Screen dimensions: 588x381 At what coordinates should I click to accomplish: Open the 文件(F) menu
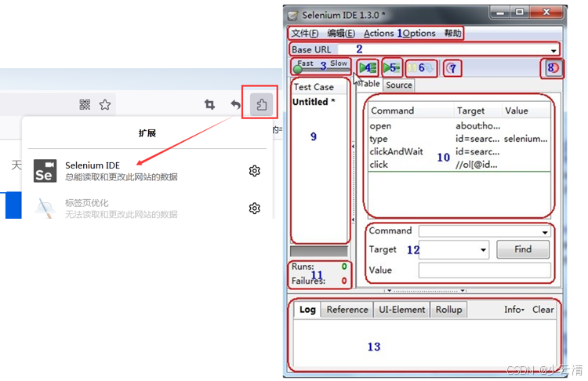click(304, 34)
